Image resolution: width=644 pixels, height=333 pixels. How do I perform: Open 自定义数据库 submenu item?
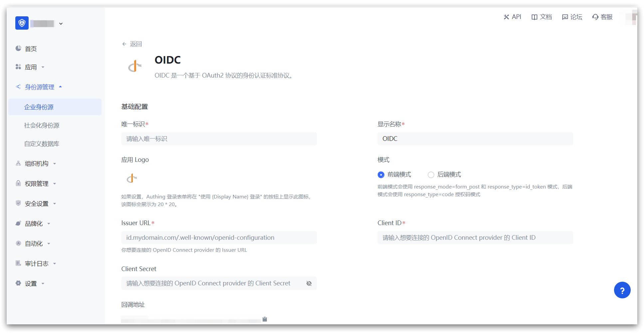[42, 144]
